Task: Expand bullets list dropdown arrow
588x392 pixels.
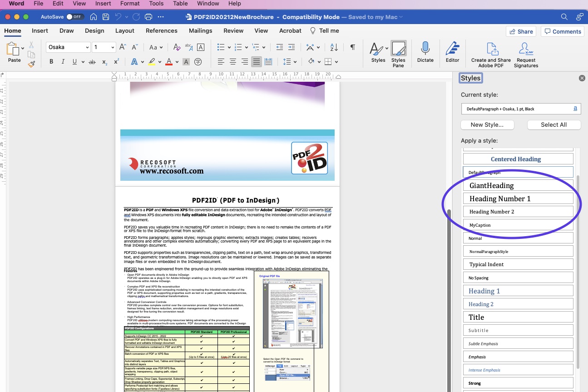Action: (x=229, y=48)
